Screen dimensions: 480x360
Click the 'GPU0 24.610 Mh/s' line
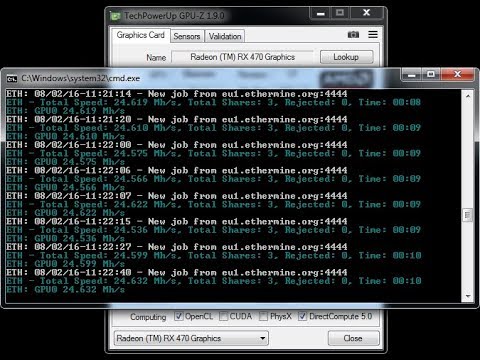click(x=66, y=136)
